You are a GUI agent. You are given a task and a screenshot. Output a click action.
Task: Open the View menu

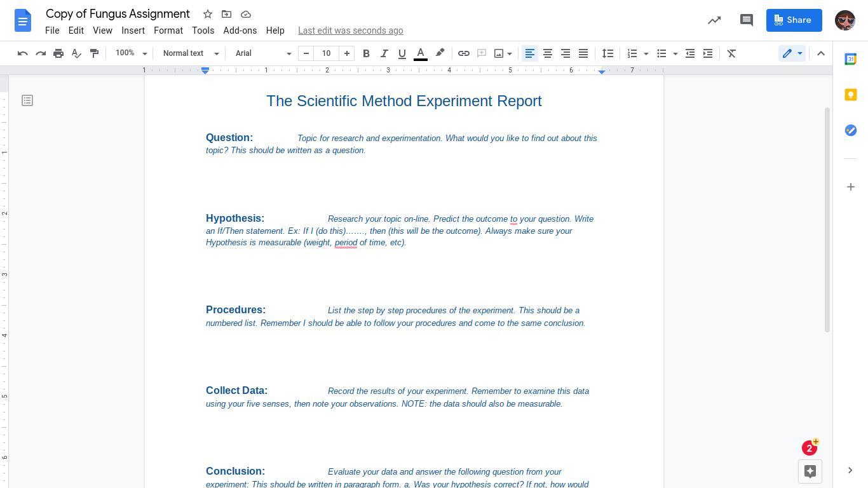102,30
